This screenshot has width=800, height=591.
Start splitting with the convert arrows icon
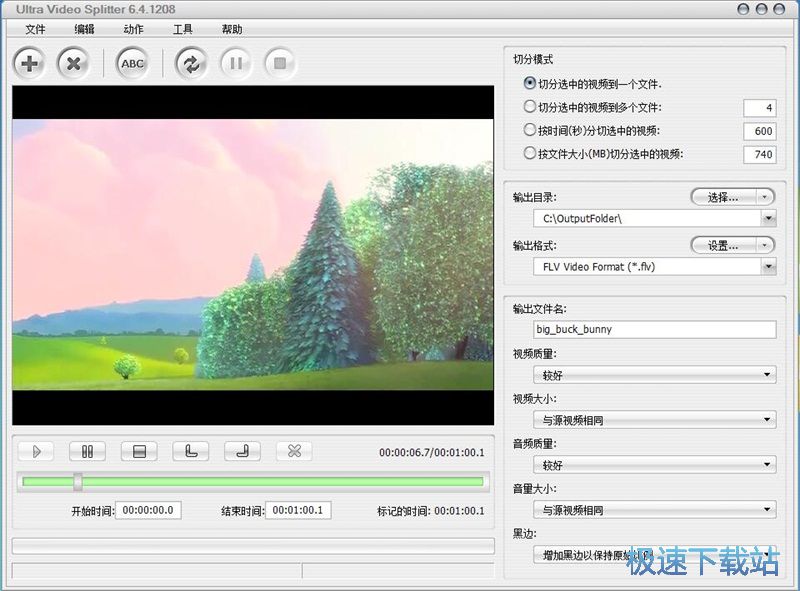[191, 63]
